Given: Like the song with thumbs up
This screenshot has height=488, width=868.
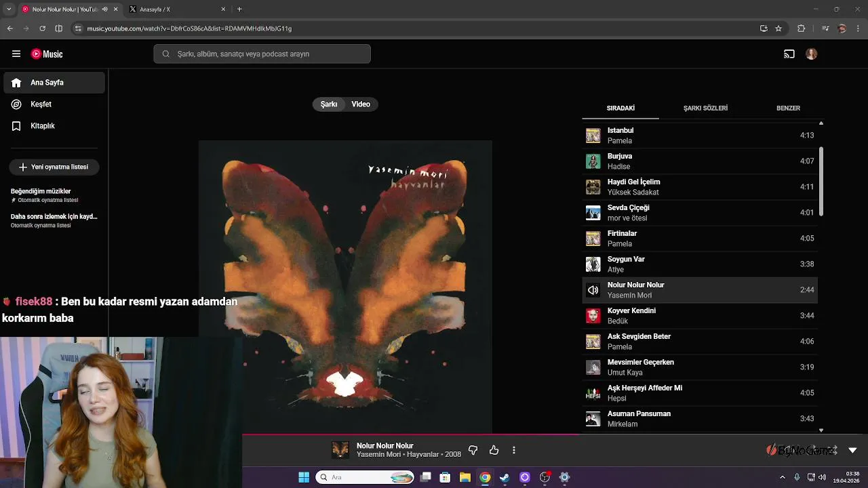Looking at the screenshot, I should (494, 450).
